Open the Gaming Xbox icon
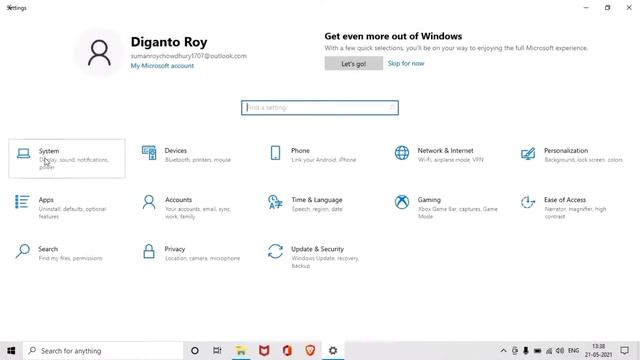The height and width of the screenshot is (360, 640). click(x=402, y=202)
